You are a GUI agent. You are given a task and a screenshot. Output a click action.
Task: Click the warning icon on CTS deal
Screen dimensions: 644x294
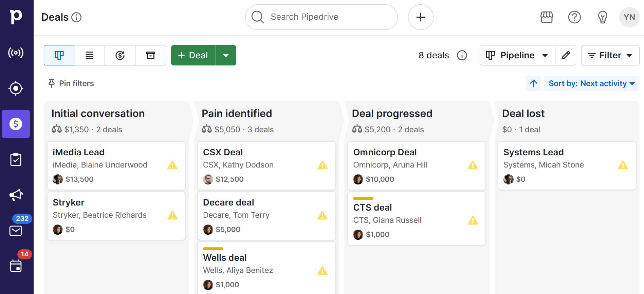click(x=473, y=220)
